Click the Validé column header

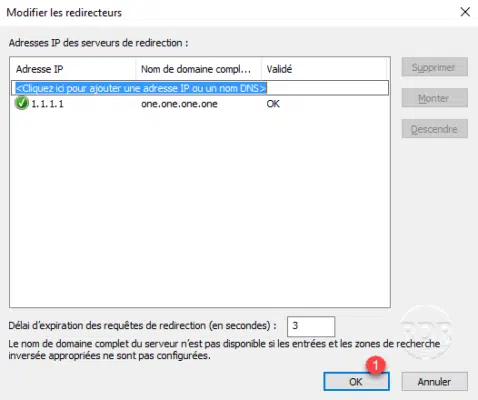(x=324, y=69)
